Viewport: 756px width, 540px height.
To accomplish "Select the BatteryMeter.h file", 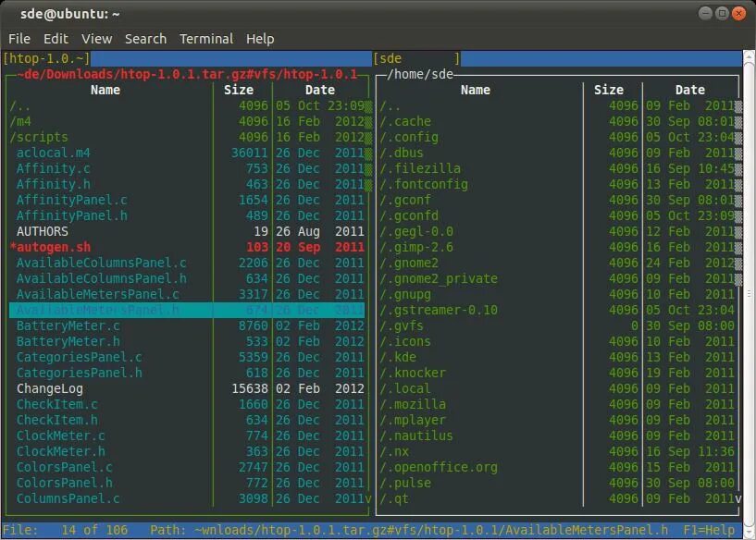I will pos(187,341).
